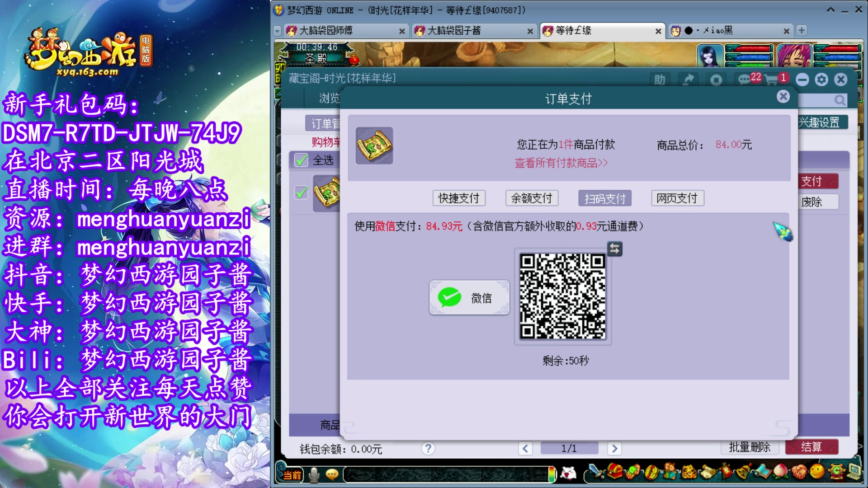This screenshot has height=488, width=868.
Task: Go to previous cart page arrow
Action: pos(525,449)
